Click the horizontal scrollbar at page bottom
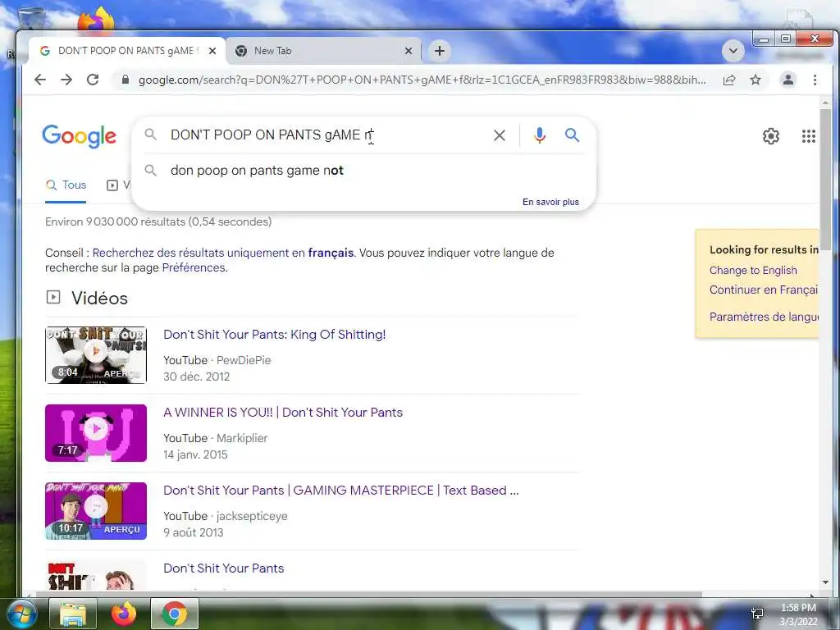 [x=368, y=594]
